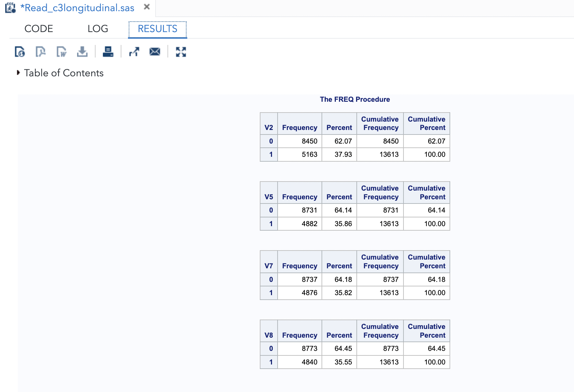574x392 pixels.
Task: Click the V5 frequency value 8731
Action: (x=309, y=210)
